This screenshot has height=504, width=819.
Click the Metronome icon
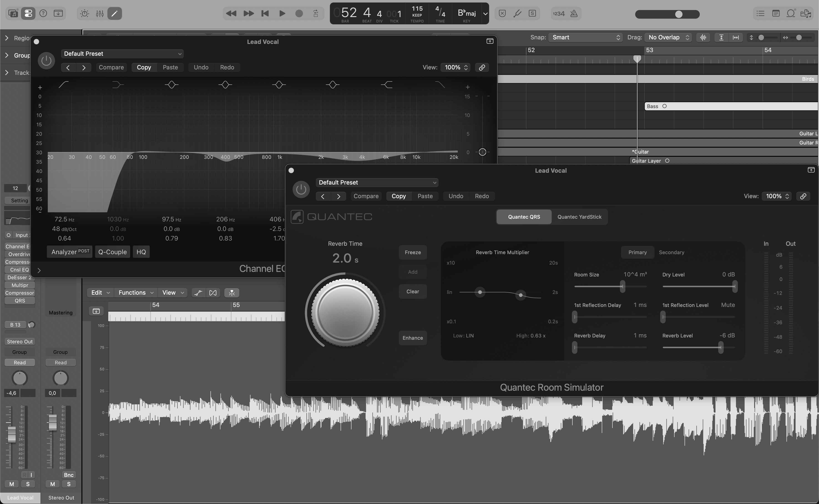tap(574, 13)
